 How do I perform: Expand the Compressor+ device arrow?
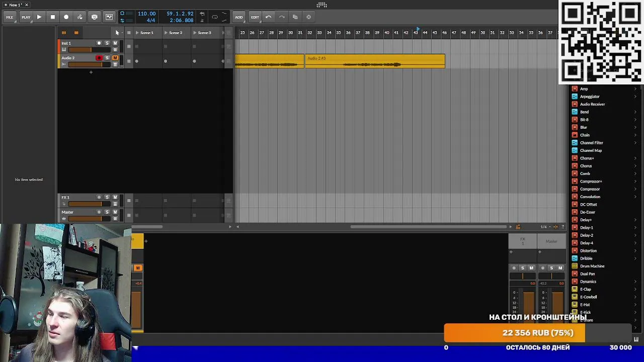click(x=635, y=182)
